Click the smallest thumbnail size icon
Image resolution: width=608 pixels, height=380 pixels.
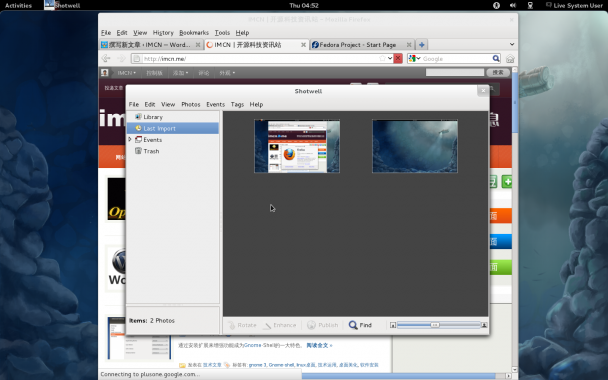point(393,325)
